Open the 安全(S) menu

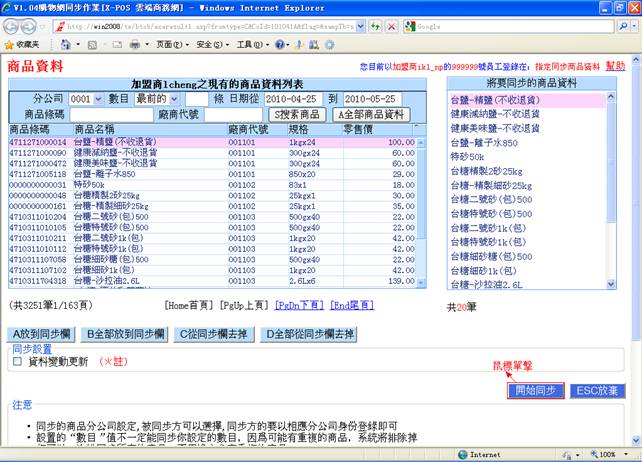(209, 45)
